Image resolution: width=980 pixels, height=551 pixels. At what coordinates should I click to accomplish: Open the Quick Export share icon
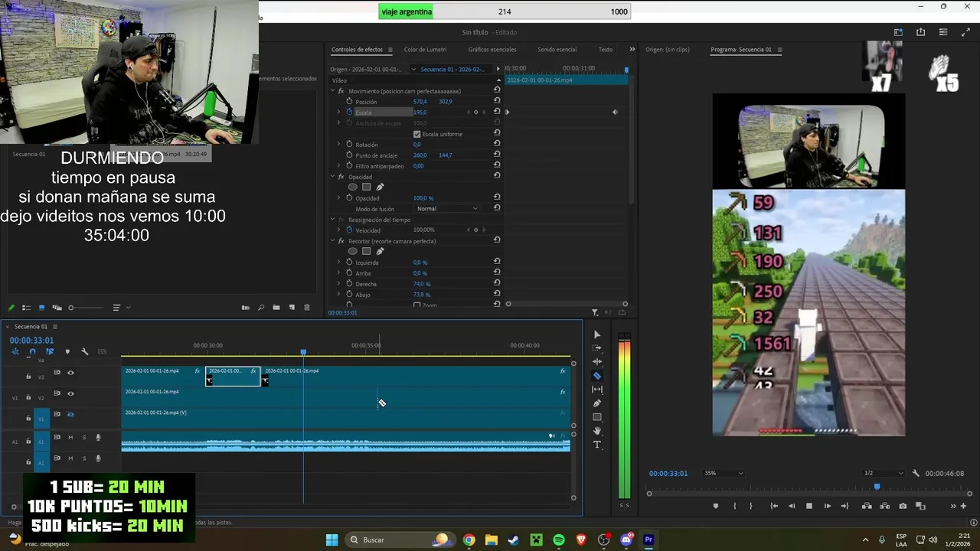[x=920, y=32]
